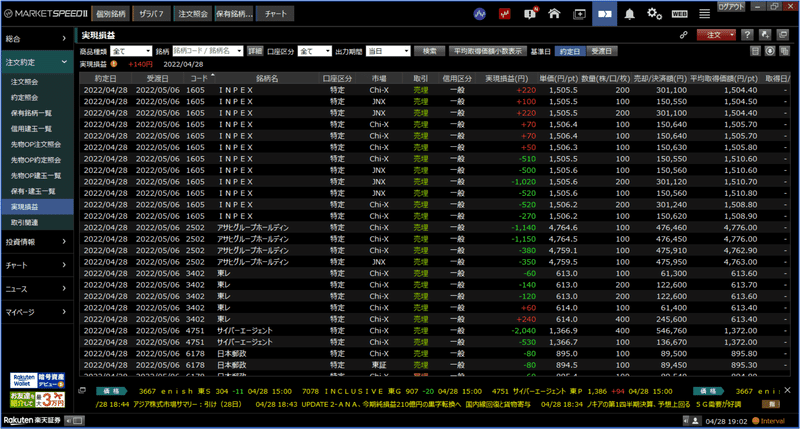
Task: Click the add-window icon in top toolbar
Action: 580,14
